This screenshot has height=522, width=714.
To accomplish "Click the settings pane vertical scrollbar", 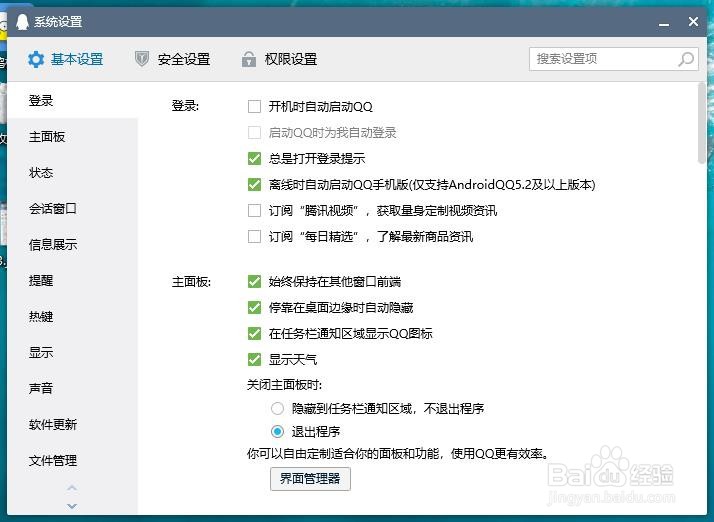I will [702, 123].
